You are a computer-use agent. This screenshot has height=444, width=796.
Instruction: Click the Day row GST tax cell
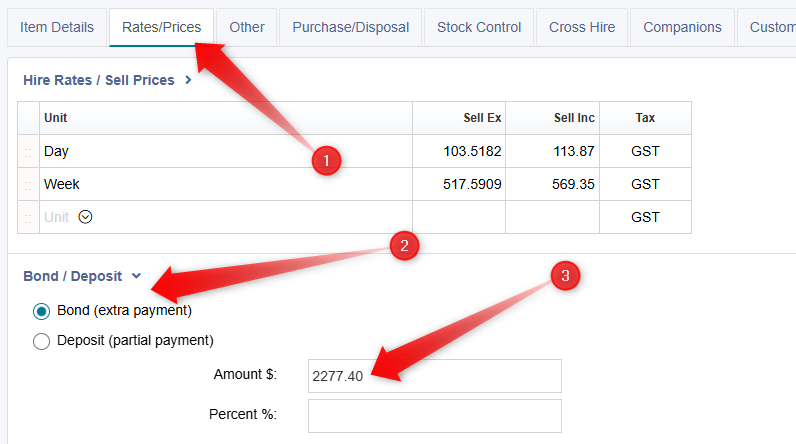[x=645, y=152]
